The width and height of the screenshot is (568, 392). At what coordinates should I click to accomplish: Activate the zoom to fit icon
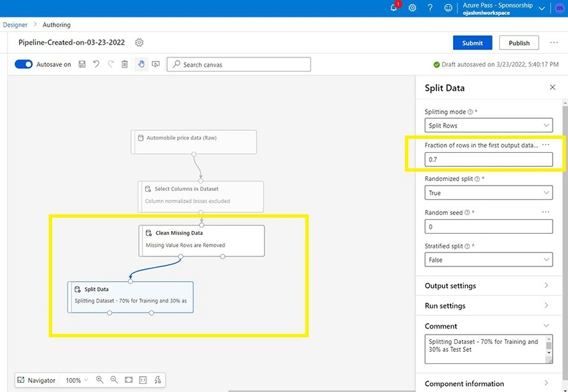tap(128, 380)
